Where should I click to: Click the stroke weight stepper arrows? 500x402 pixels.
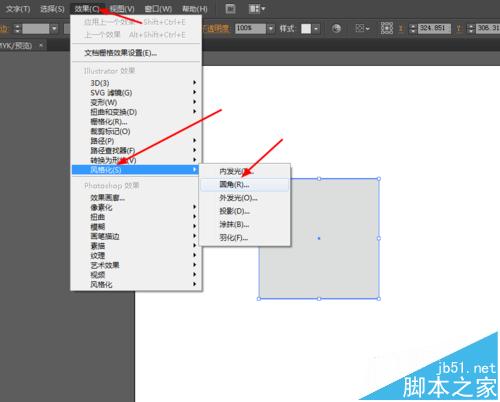click(17, 29)
